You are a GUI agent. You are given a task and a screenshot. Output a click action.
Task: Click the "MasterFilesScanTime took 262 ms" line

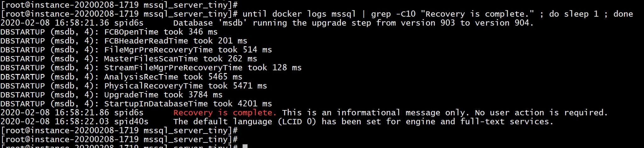[180, 59]
